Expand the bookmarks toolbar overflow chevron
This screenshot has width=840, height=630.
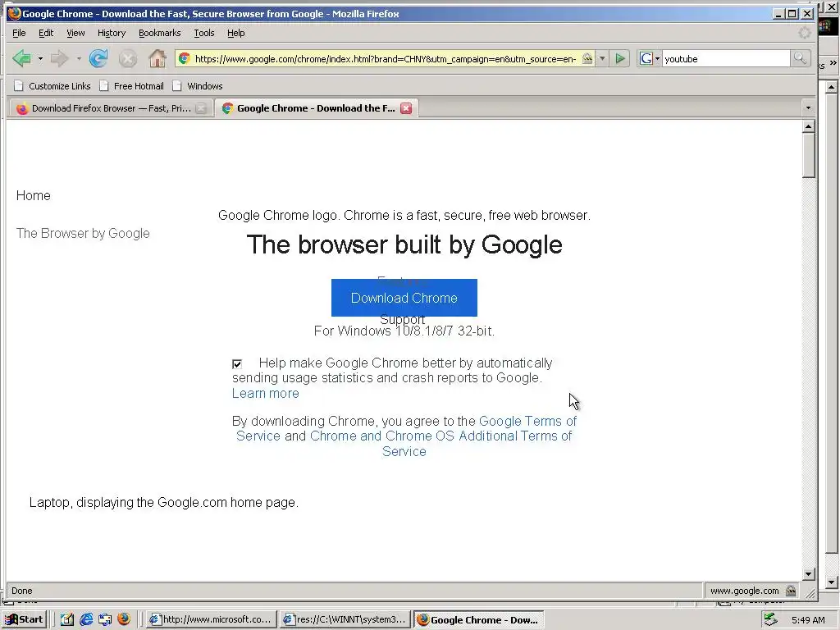(x=833, y=63)
